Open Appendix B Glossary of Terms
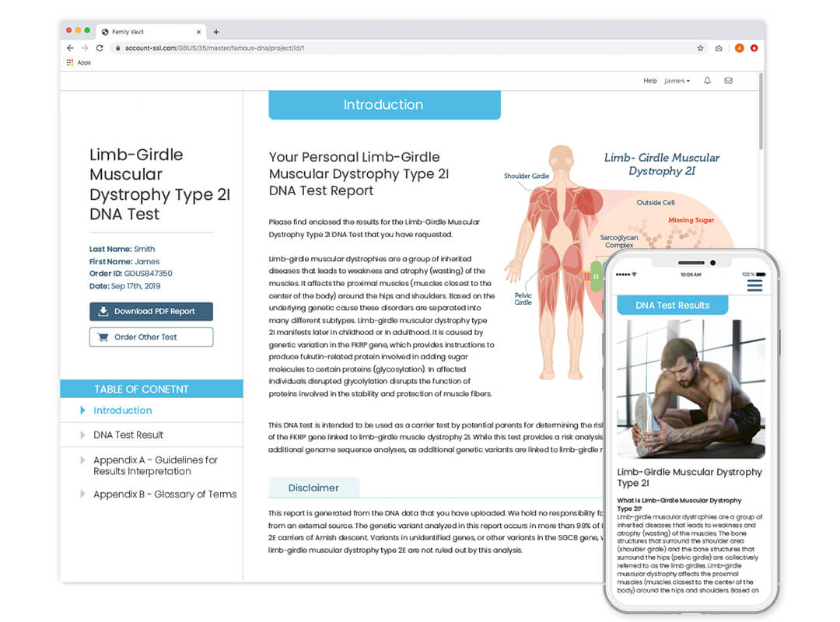This screenshot has width=840, height=622. 165,494
